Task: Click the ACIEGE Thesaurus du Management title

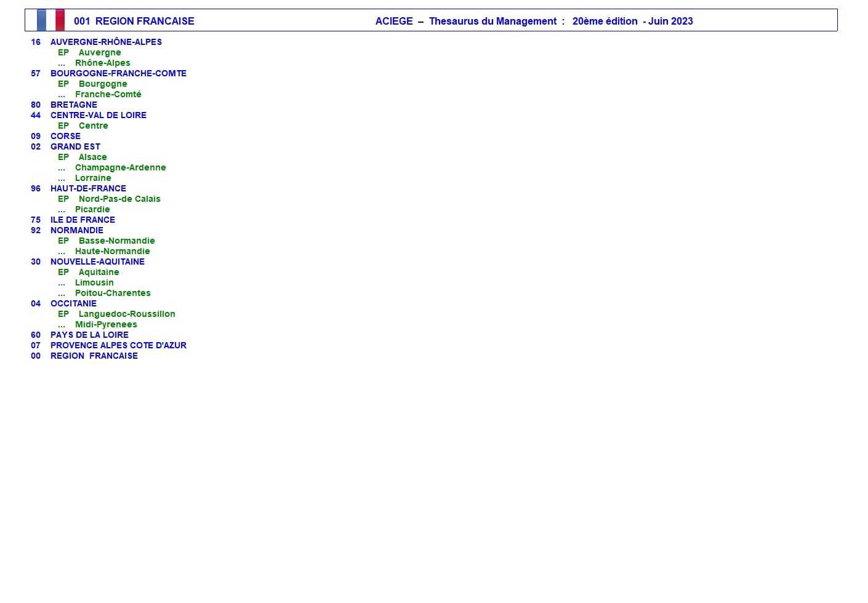Action: (534, 21)
